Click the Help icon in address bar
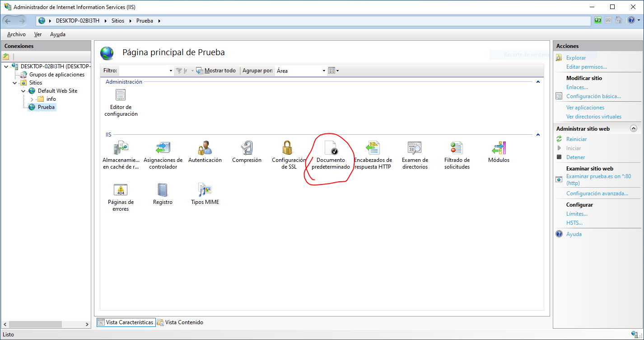The width and height of the screenshot is (644, 340). point(631,20)
